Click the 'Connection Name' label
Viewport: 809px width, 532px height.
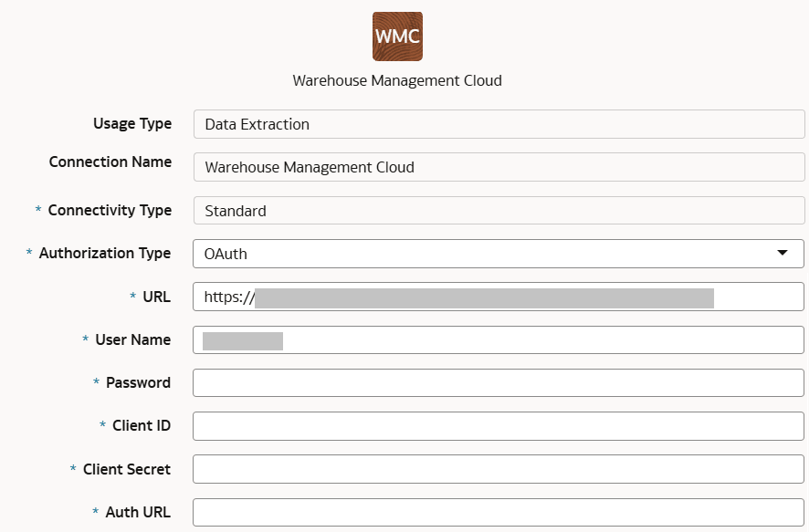tap(110, 162)
